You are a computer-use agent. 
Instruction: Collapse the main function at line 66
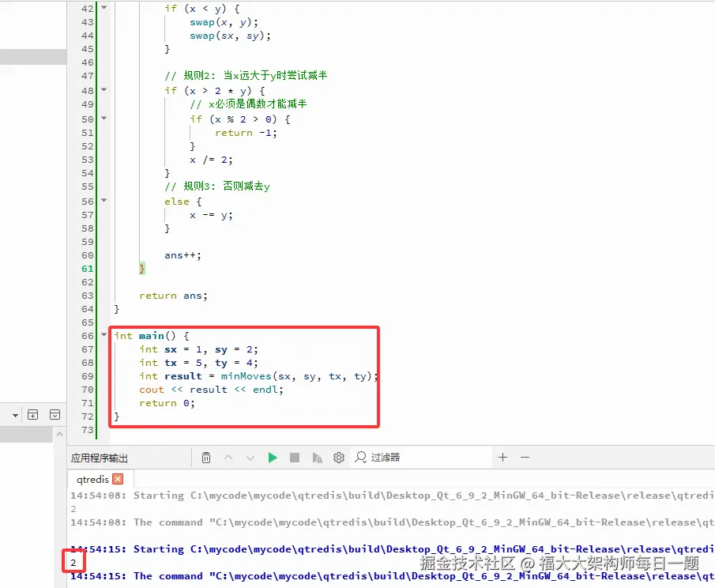point(104,335)
